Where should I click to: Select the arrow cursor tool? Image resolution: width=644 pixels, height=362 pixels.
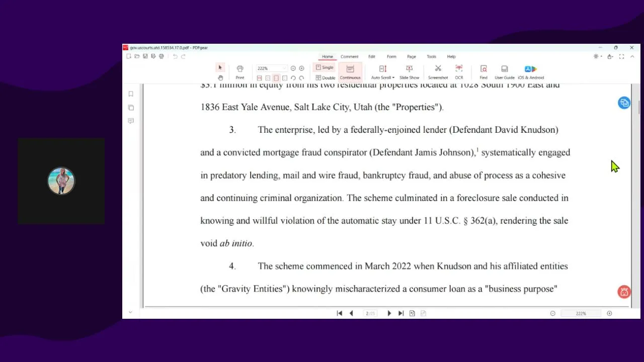220,68
